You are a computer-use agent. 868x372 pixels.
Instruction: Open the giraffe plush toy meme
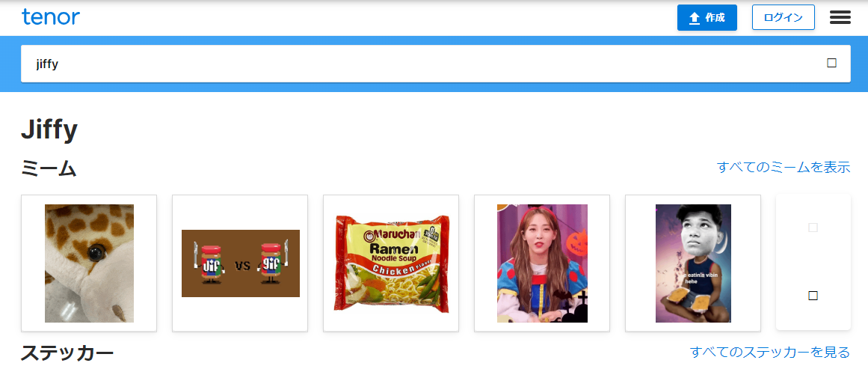click(x=89, y=263)
